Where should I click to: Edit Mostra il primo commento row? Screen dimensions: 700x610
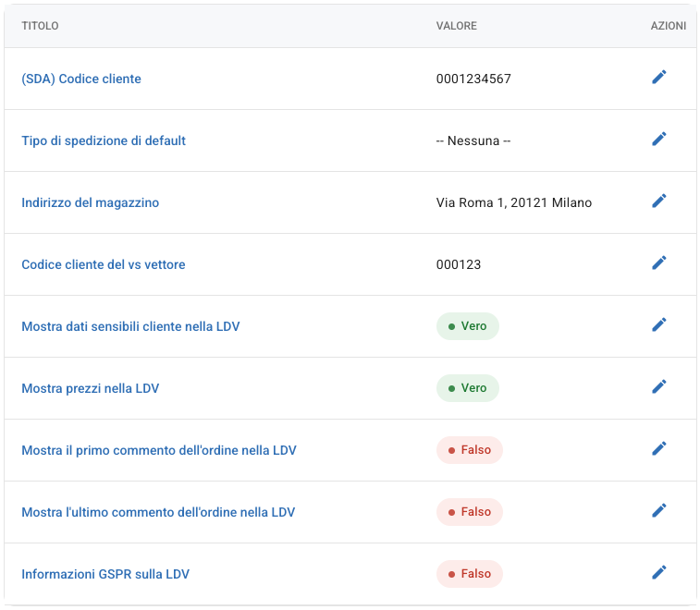click(659, 449)
